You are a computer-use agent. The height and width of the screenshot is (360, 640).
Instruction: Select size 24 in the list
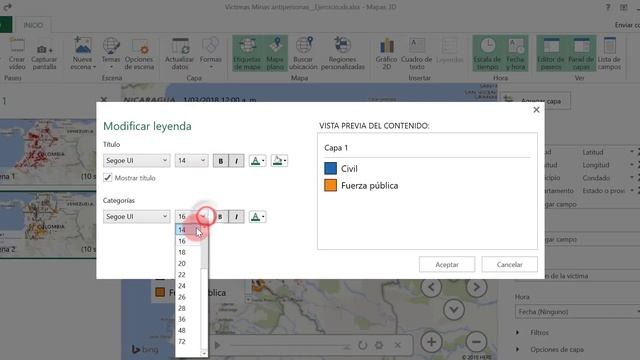pos(188,286)
